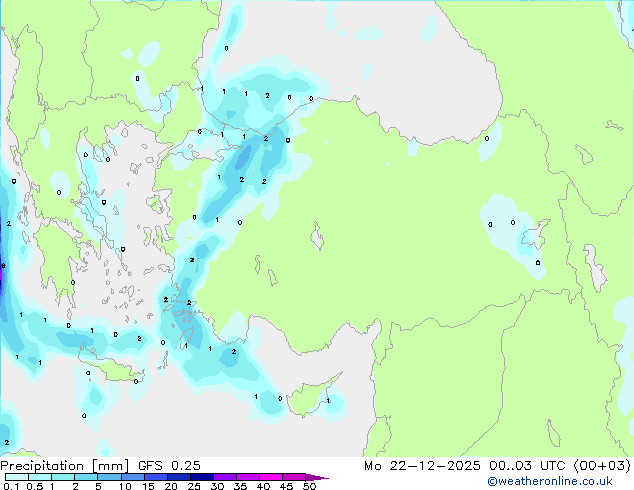This screenshot has height=490, width=634.
Task: Click the 0.5–1 mm legend color box
Action: (40, 477)
